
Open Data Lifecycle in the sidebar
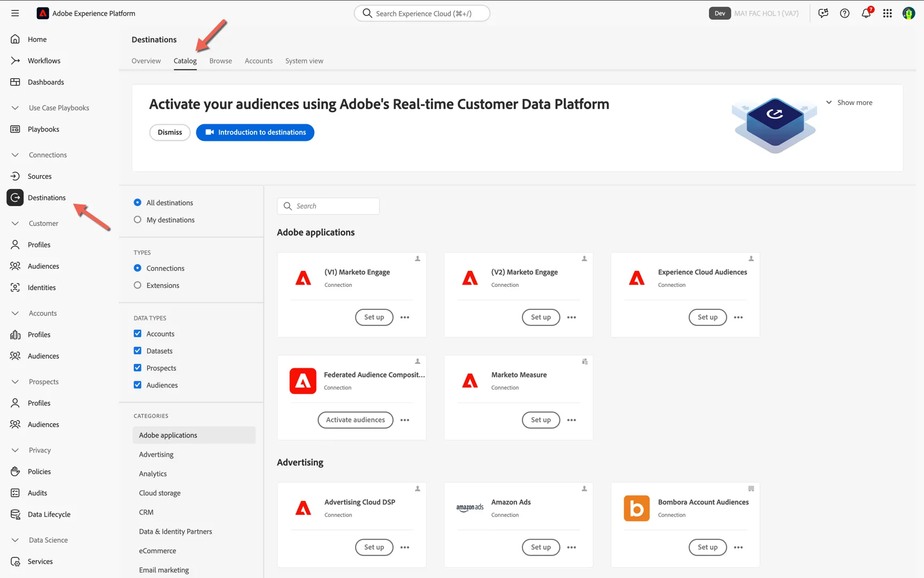pos(49,514)
